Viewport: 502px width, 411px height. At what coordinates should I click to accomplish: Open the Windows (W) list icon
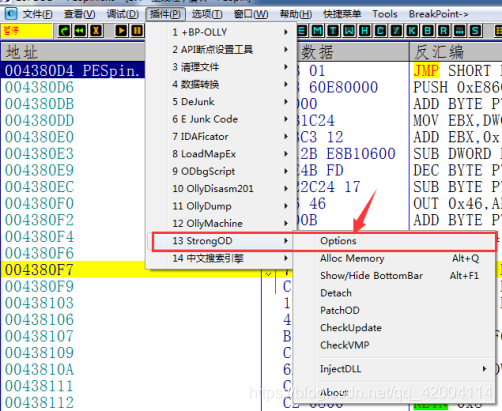click(x=349, y=31)
